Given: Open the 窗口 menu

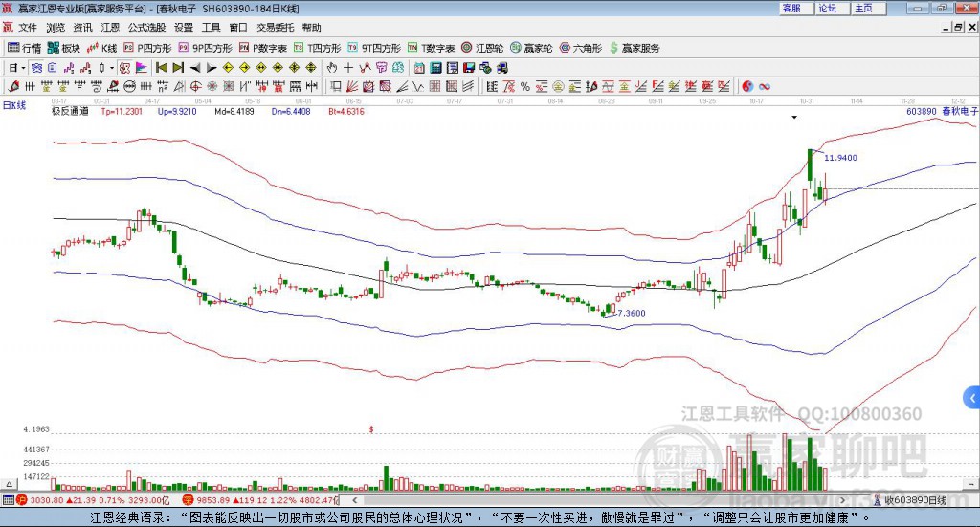Looking at the screenshot, I should point(238,28).
